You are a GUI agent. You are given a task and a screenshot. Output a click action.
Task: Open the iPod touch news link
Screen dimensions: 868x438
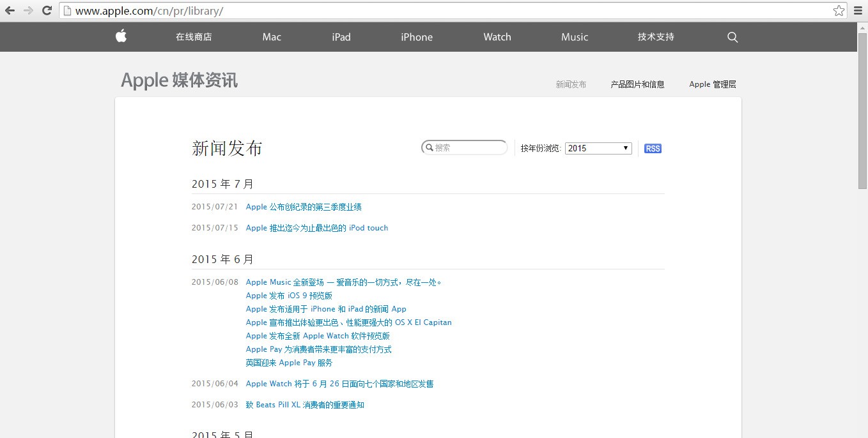coord(316,228)
